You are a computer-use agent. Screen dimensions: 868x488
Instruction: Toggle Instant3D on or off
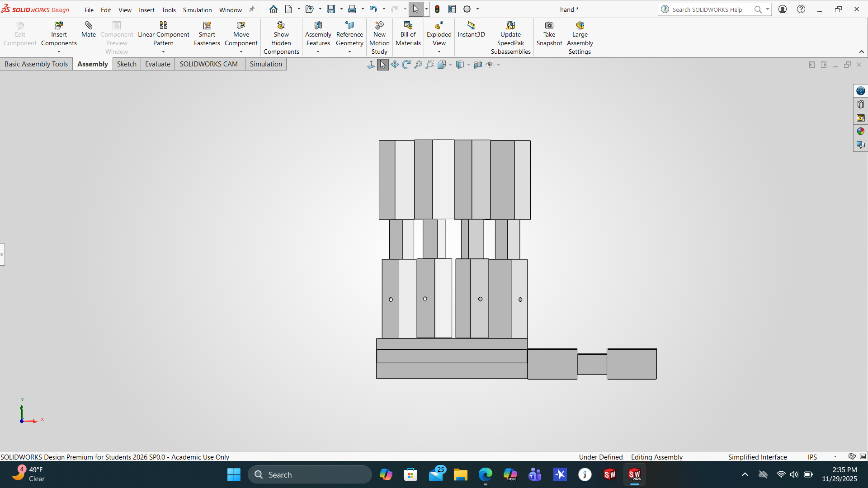(471, 26)
